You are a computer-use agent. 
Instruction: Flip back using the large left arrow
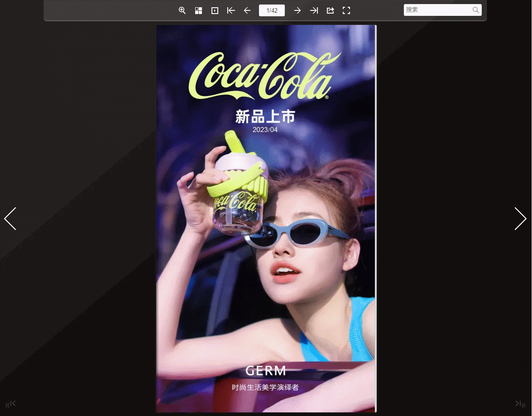point(10,219)
